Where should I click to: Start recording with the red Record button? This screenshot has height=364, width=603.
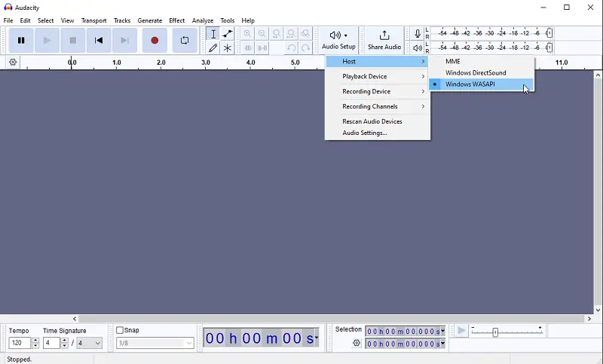pos(155,40)
